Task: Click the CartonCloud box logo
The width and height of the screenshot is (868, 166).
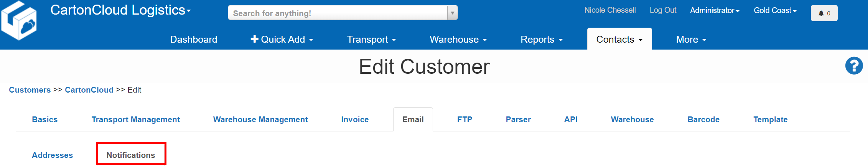Action: pos(19,21)
